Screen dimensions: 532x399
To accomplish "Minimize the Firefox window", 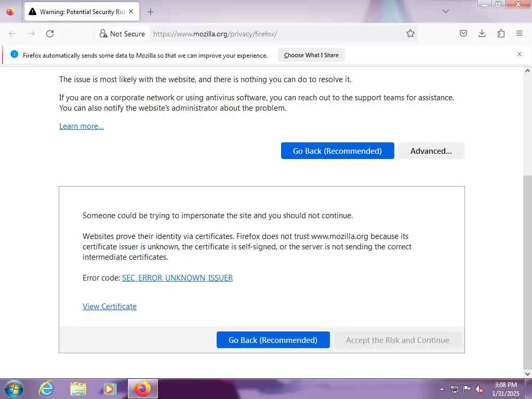I will pos(485,4).
